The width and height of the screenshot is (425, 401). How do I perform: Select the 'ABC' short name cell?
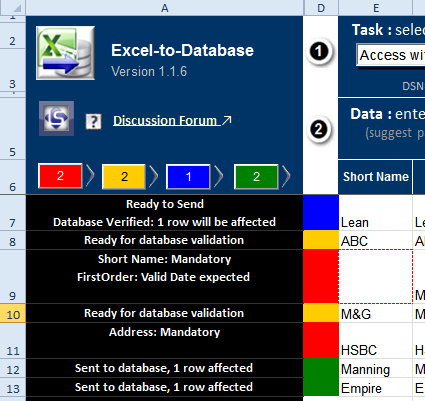(376, 240)
